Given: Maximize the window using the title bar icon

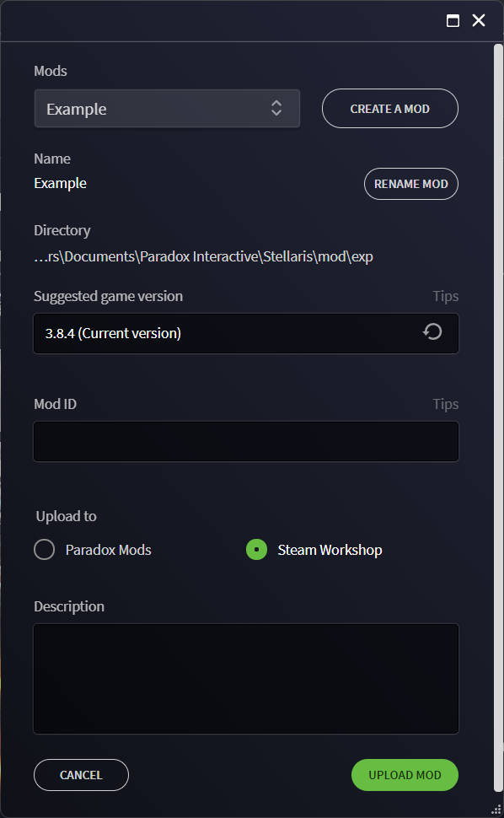Looking at the screenshot, I should pyautogui.click(x=453, y=21).
